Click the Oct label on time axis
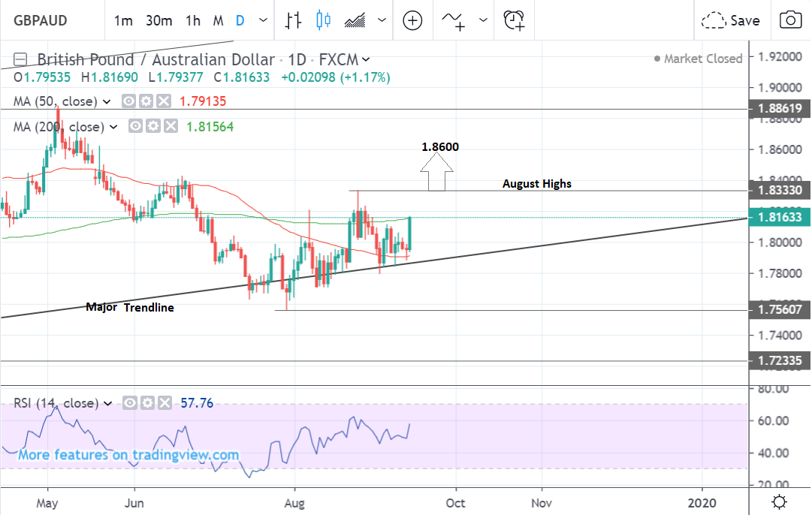812x518 pixels. pyautogui.click(x=456, y=503)
